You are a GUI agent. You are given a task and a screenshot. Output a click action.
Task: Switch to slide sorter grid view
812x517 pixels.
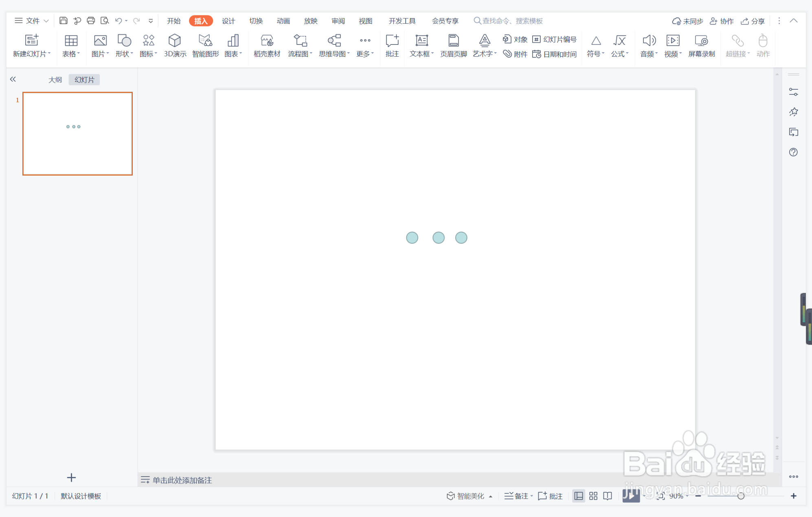pyautogui.click(x=593, y=496)
